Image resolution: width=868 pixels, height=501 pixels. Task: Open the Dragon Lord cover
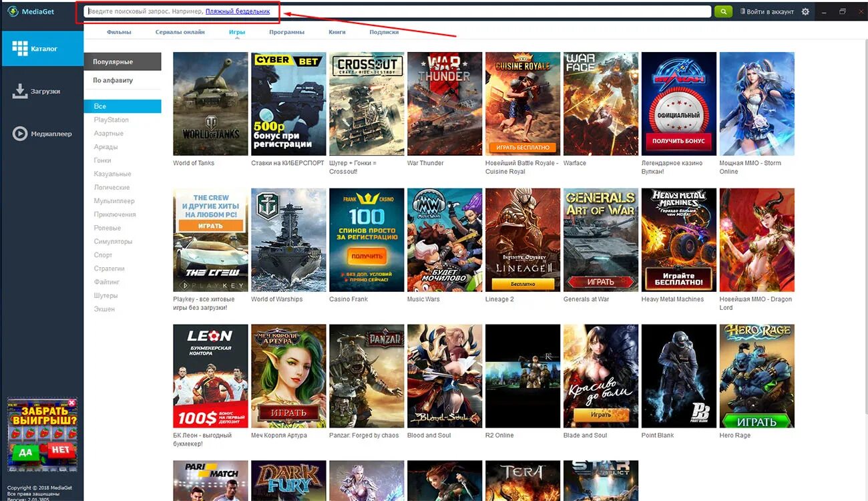pyautogui.click(x=757, y=240)
